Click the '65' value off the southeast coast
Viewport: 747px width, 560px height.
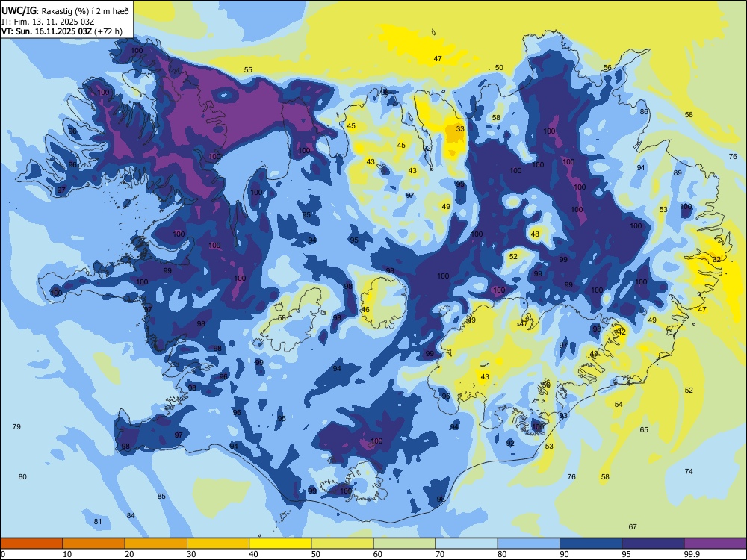pos(644,429)
